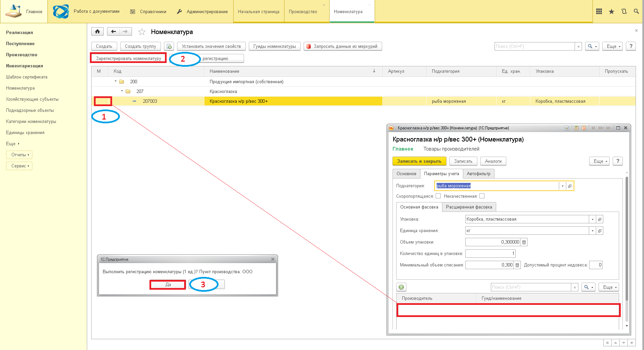This screenshot has width=644, height=350.
Task: Collapse folder 207 Красноглазка
Action: (122, 91)
